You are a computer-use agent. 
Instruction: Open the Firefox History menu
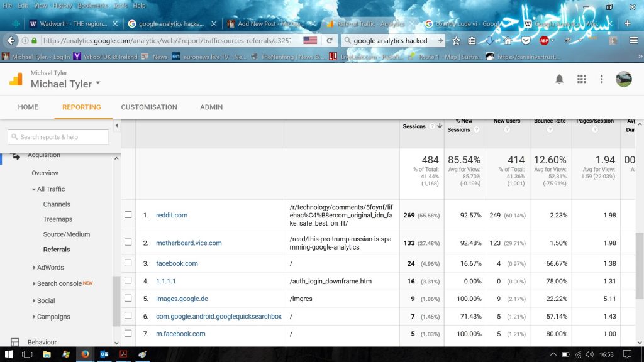(x=62, y=5)
